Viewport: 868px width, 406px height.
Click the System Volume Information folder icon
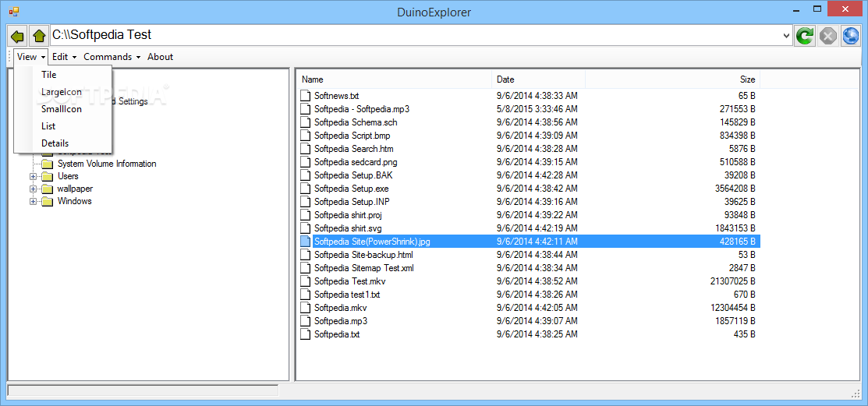tap(48, 164)
